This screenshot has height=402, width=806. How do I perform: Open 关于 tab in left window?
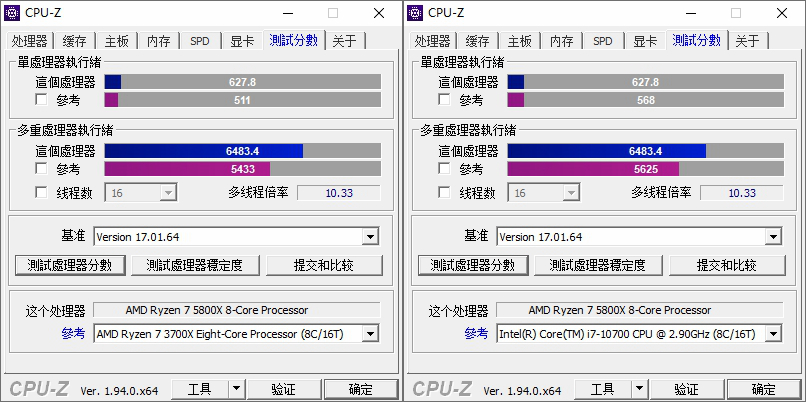[345, 41]
